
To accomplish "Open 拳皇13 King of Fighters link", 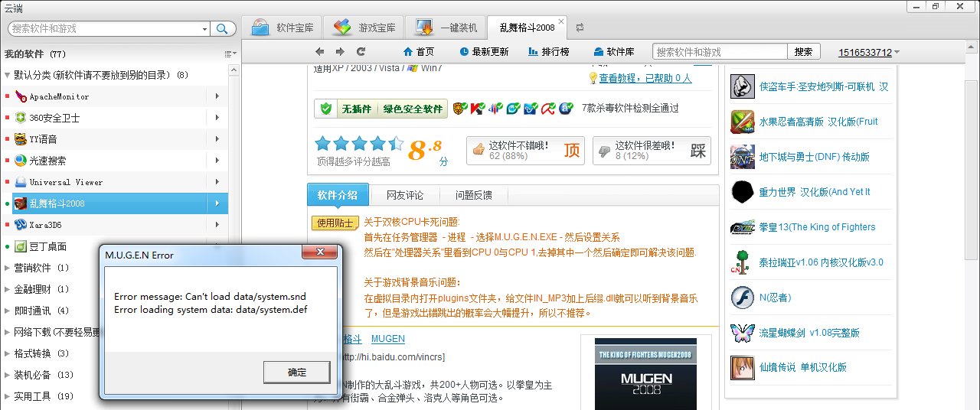I will click(817, 227).
